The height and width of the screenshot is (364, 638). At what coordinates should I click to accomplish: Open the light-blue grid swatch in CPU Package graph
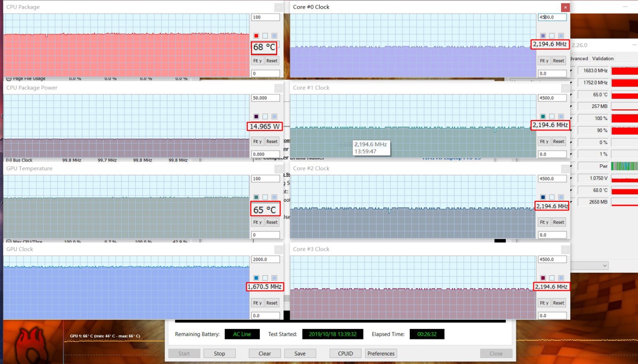click(274, 36)
